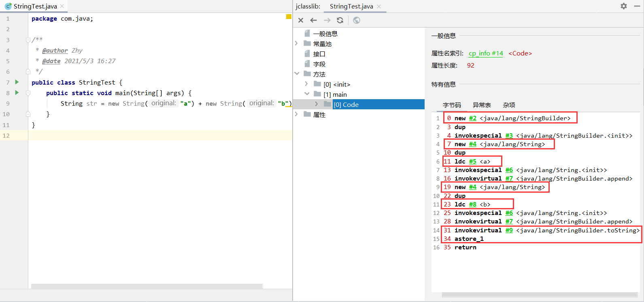Expand the [0] Code attribute node

[x=317, y=104]
